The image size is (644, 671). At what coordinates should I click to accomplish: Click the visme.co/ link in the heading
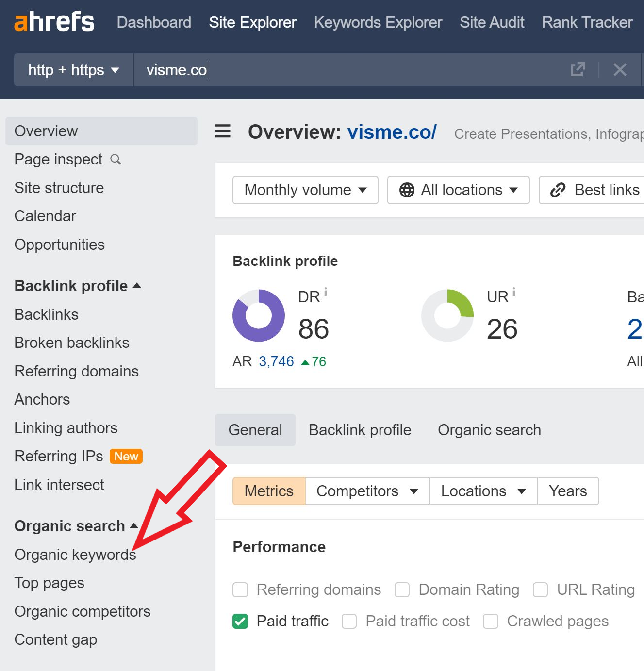392,132
